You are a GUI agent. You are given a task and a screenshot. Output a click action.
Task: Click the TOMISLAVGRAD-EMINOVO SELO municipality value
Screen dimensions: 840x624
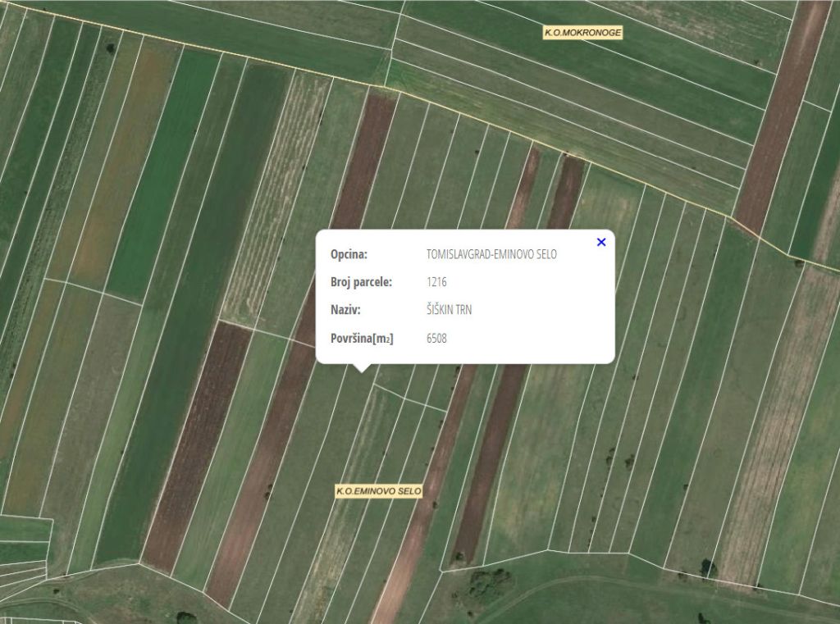point(491,254)
